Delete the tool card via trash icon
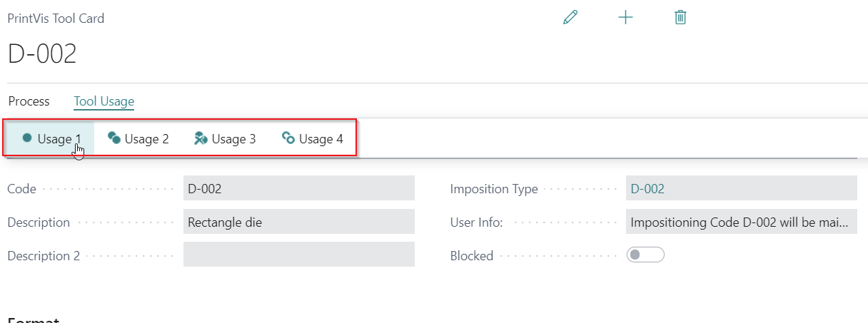Image resolution: width=868 pixels, height=323 pixels. [680, 18]
